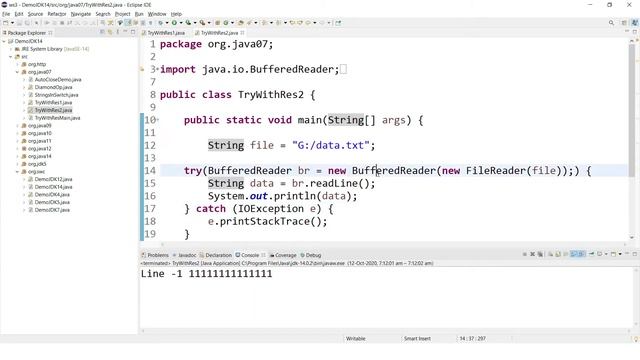Click the editor vertical scrollbar thumb

click(632, 110)
